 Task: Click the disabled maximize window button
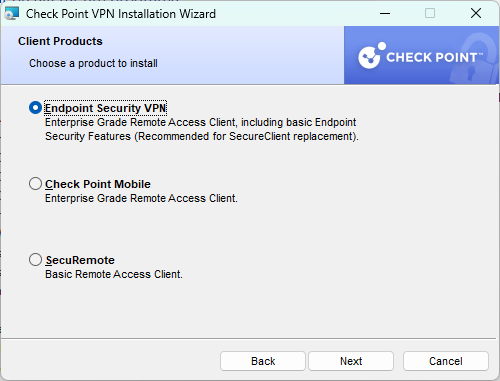430,14
